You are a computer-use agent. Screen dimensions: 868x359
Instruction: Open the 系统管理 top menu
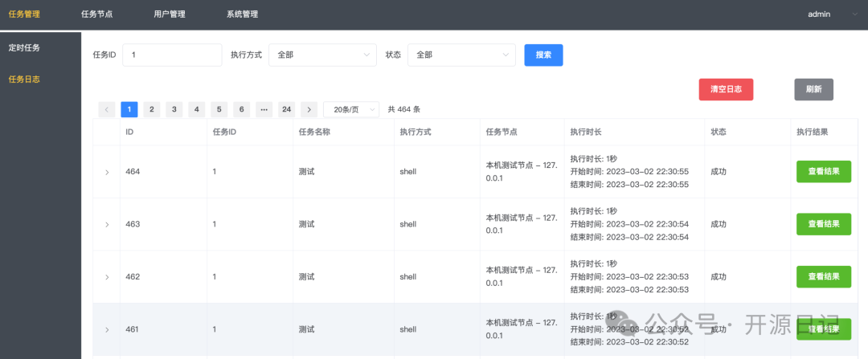(x=242, y=14)
